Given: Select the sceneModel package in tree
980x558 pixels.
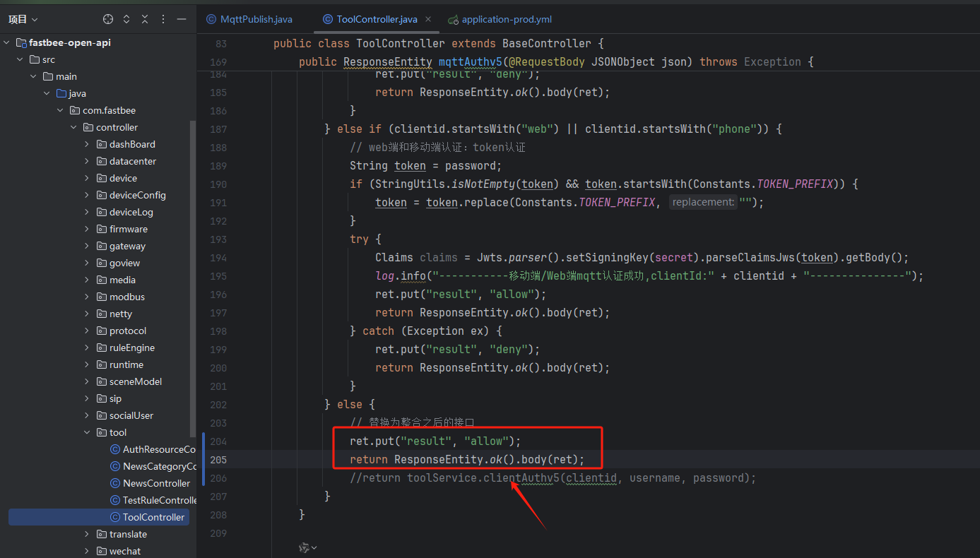Looking at the screenshot, I should click(x=136, y=381).
